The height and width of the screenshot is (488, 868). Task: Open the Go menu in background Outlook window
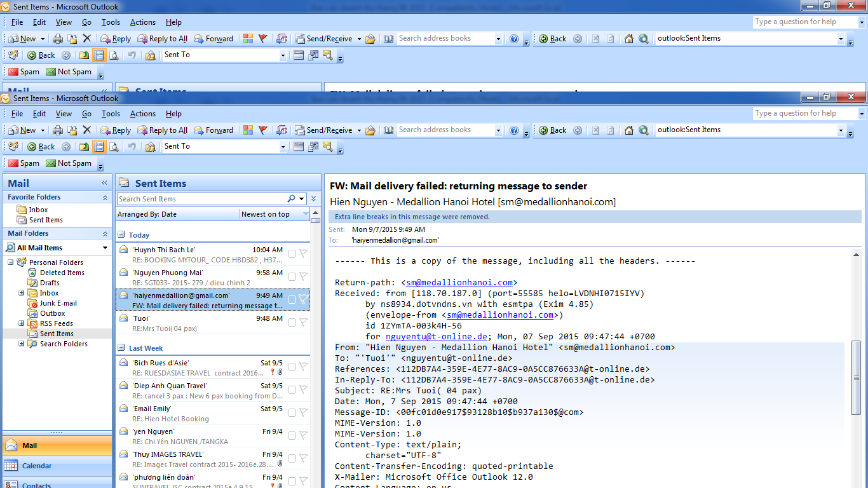[x=86, y=22]
